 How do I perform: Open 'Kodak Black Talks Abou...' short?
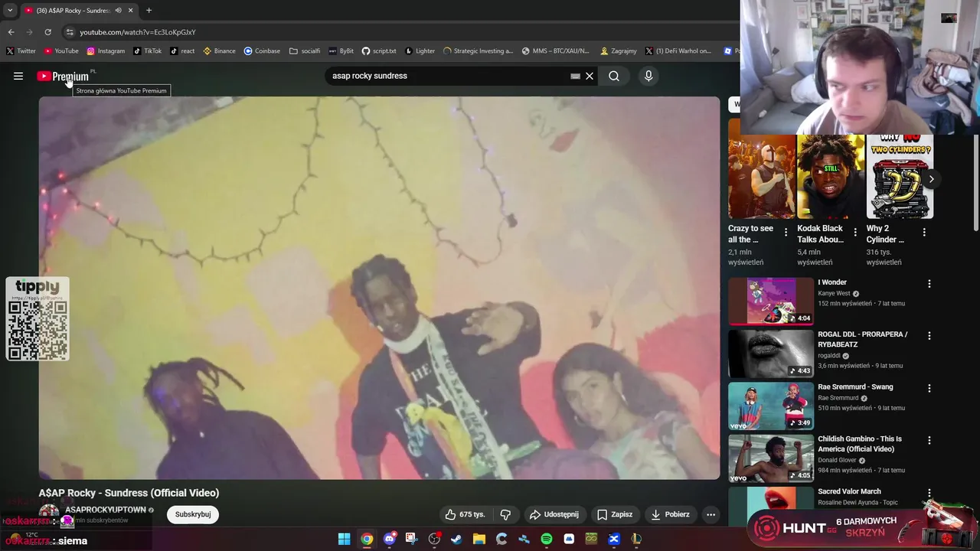tap(831, 177)
